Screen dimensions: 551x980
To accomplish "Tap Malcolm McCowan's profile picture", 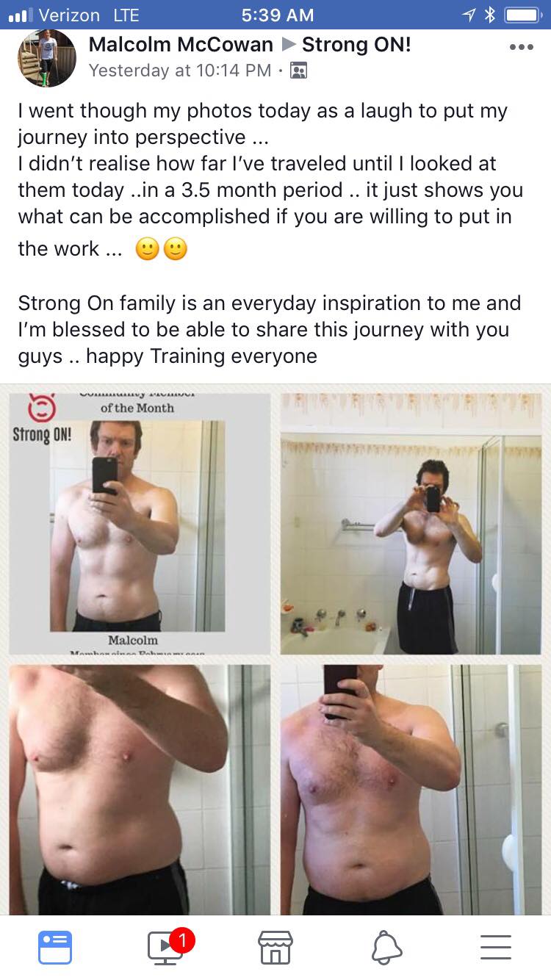I will [x=47, y=59].
